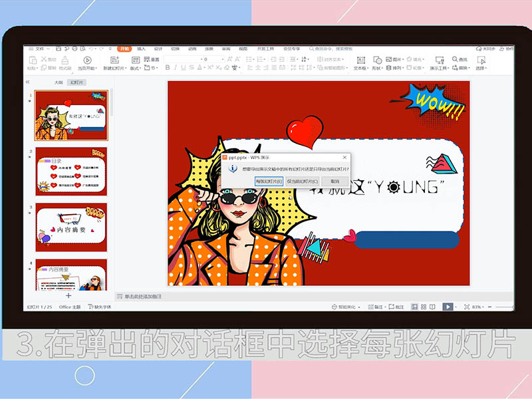532x399 pixels.
Task: Click the Undo arrow icon
Action: click(x=91, y=49)
